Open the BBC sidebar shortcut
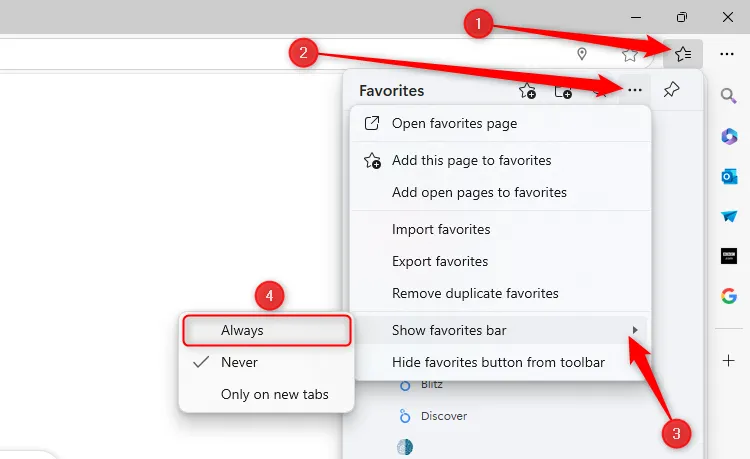Screen dimensions: 750x459 (729, 255)
